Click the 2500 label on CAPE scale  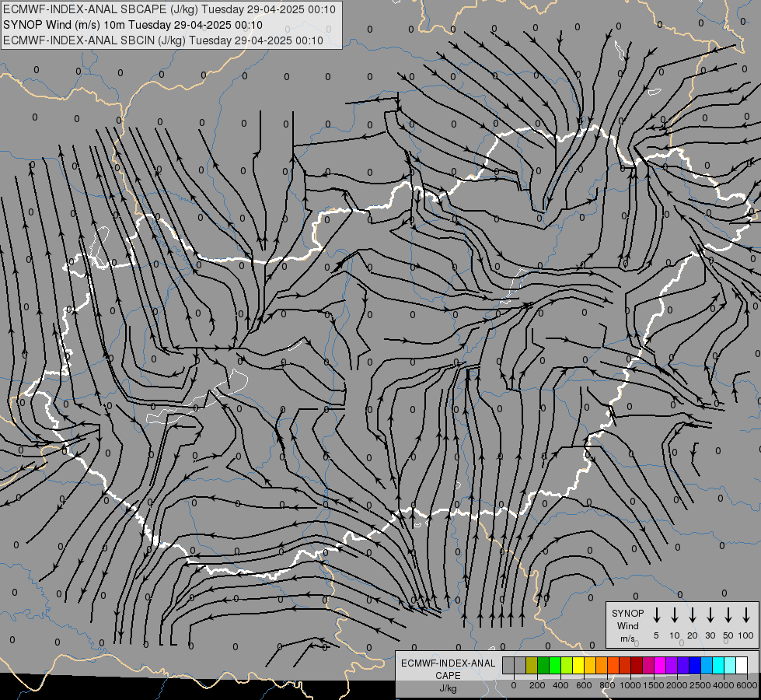(x=700, y=685)
